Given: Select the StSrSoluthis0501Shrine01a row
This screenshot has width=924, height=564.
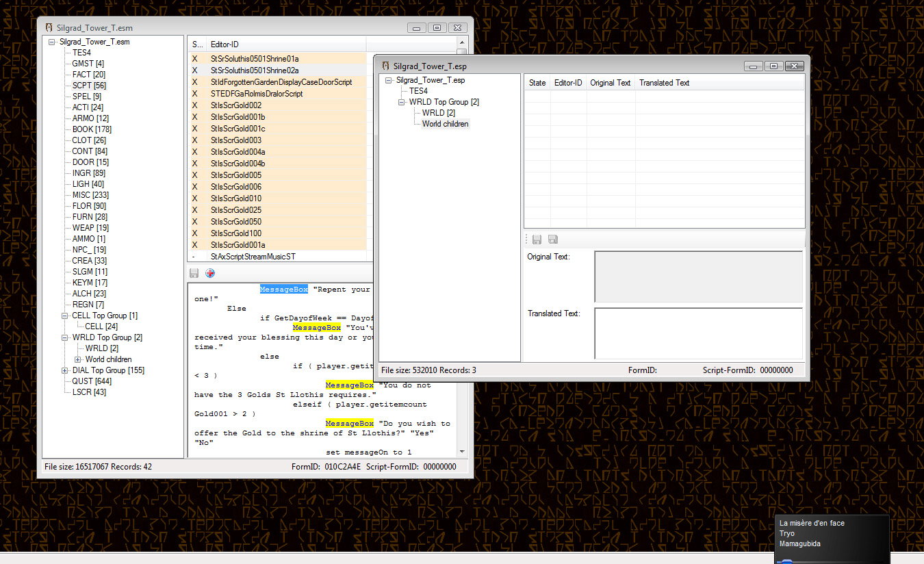Looking at the screenshot, I should tap(277, 59).
